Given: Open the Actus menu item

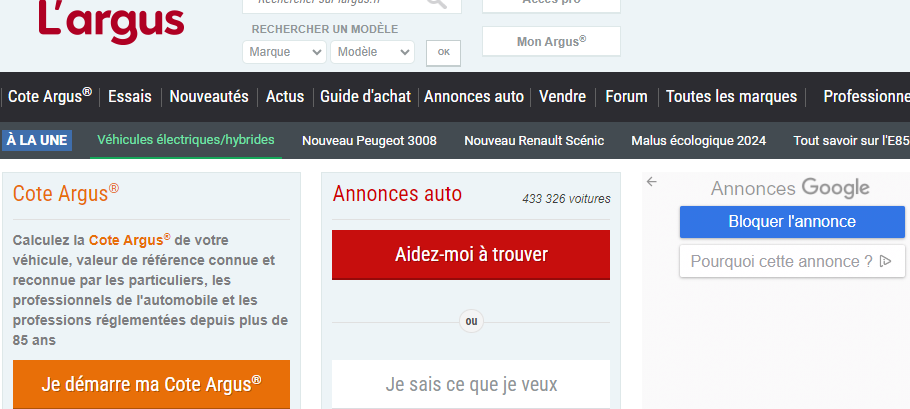Looking at the screenshot, I should [x=285, y=96].
